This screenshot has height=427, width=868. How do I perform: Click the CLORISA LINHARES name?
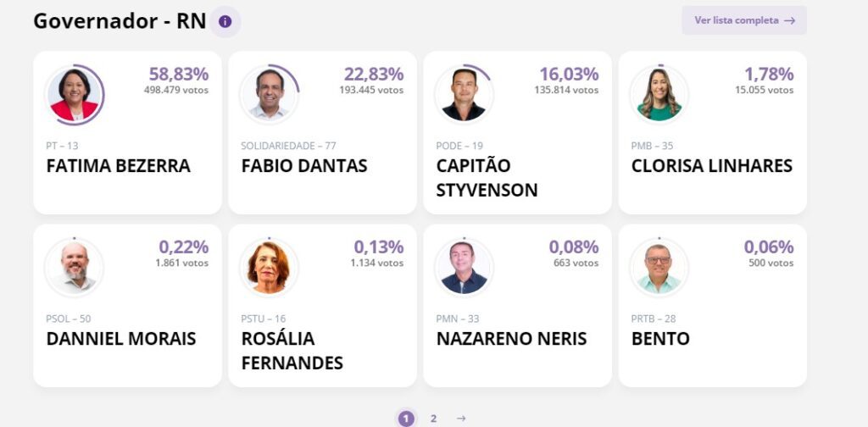[711, 166]
